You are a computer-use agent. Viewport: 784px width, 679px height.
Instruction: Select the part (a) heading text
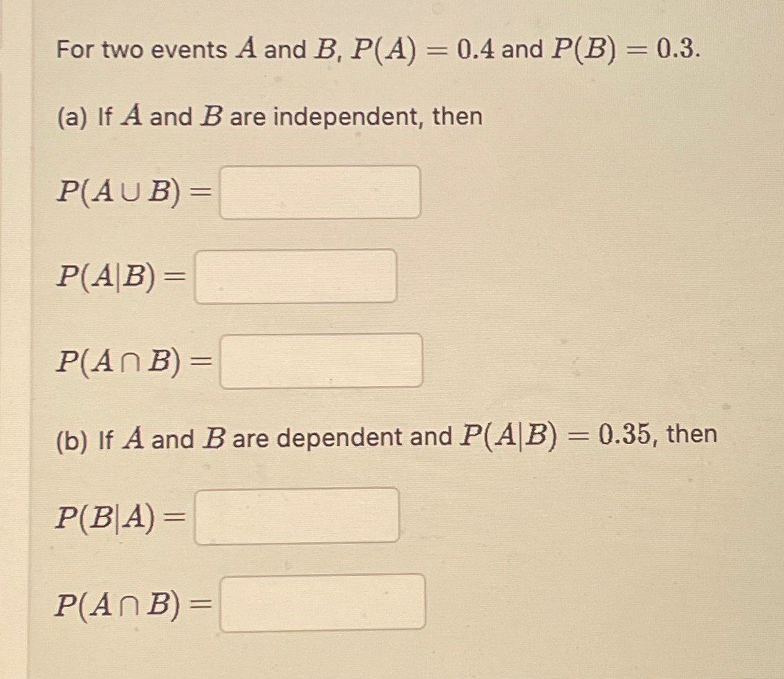270,116
